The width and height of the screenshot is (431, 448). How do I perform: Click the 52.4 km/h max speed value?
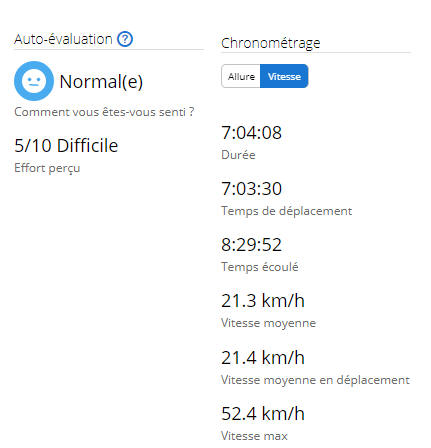(263, 413)
